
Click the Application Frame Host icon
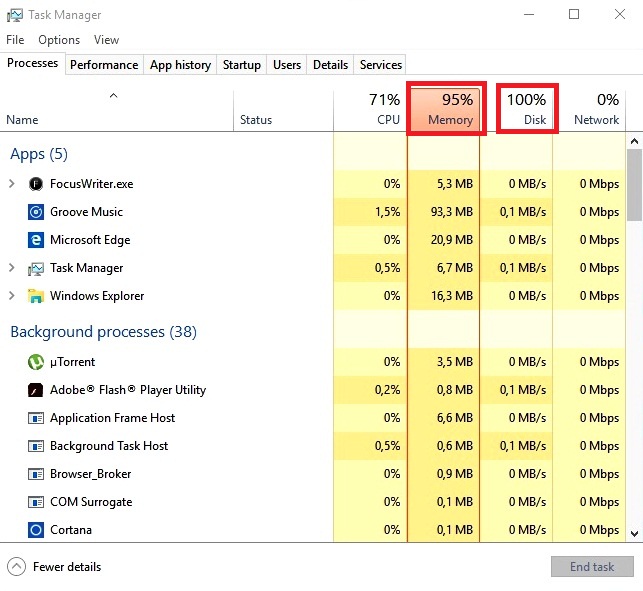tap(36, 418)
